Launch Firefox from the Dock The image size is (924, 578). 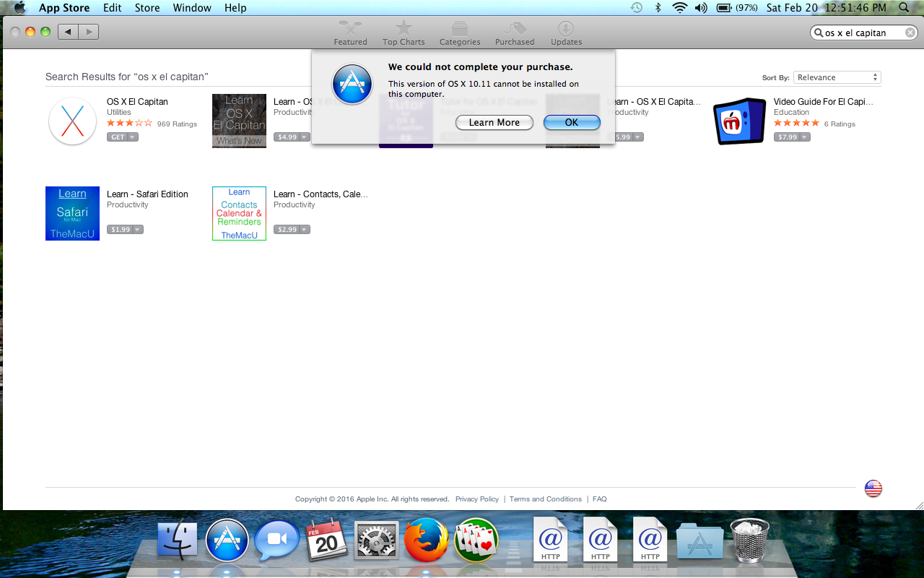point(427,540)
